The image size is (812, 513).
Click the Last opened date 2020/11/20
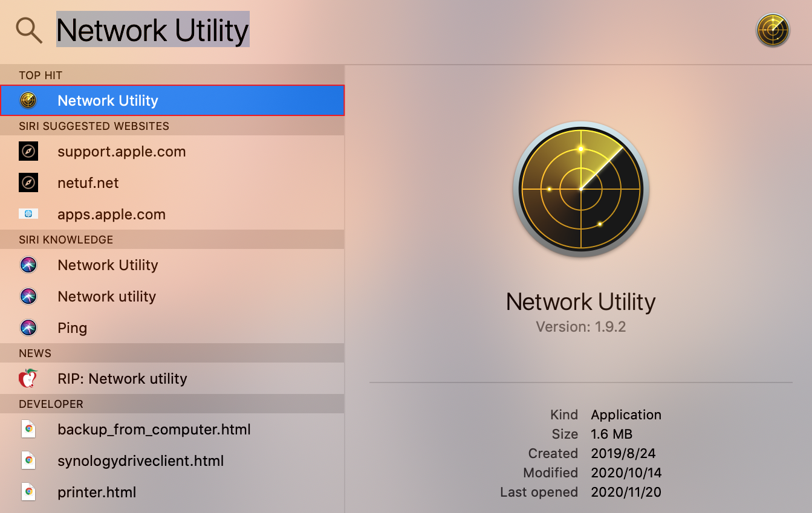click(626, 492)
